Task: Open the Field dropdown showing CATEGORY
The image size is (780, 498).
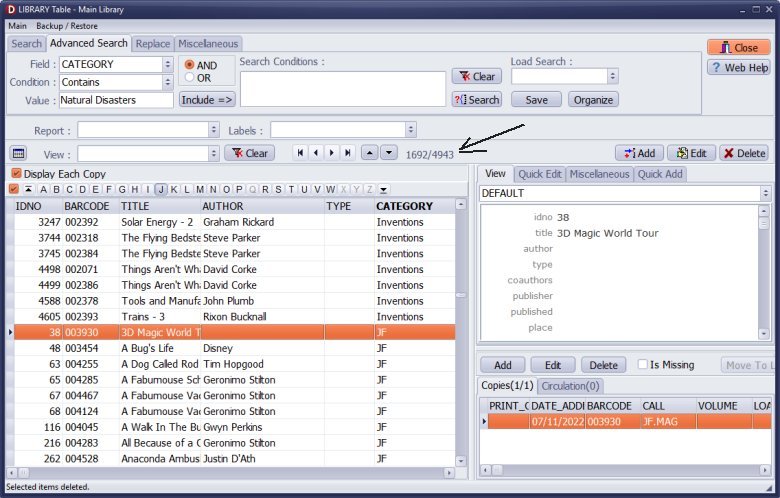Action: 168,64
